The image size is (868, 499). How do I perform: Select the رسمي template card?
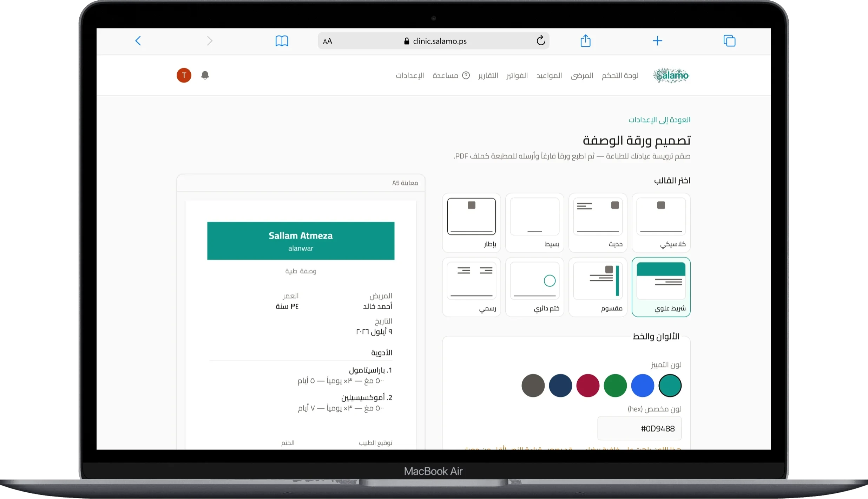point(471,287)
